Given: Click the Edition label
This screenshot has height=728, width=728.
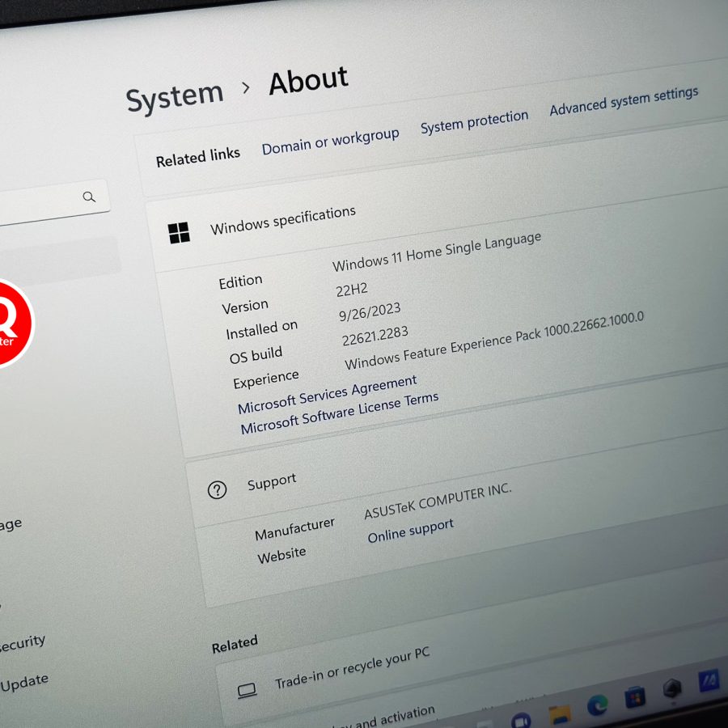Looking at the screenshot, I should [240, 281].
